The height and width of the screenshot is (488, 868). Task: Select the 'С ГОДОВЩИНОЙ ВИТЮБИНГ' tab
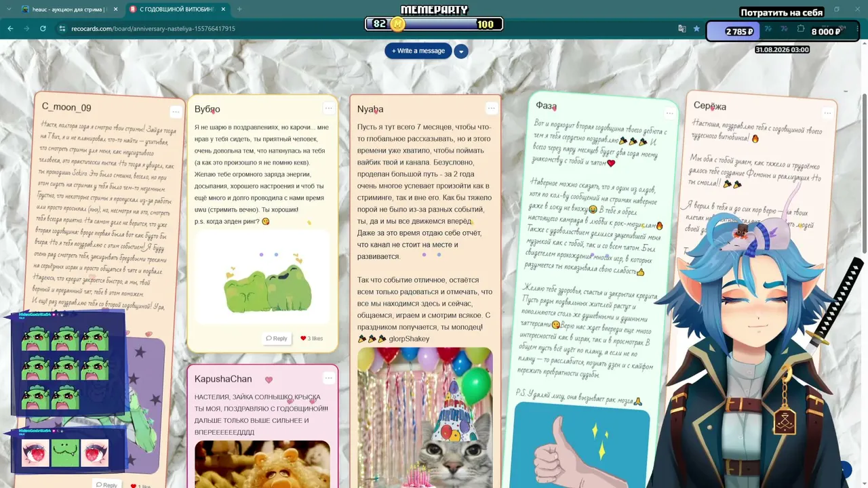click(177, 9)
